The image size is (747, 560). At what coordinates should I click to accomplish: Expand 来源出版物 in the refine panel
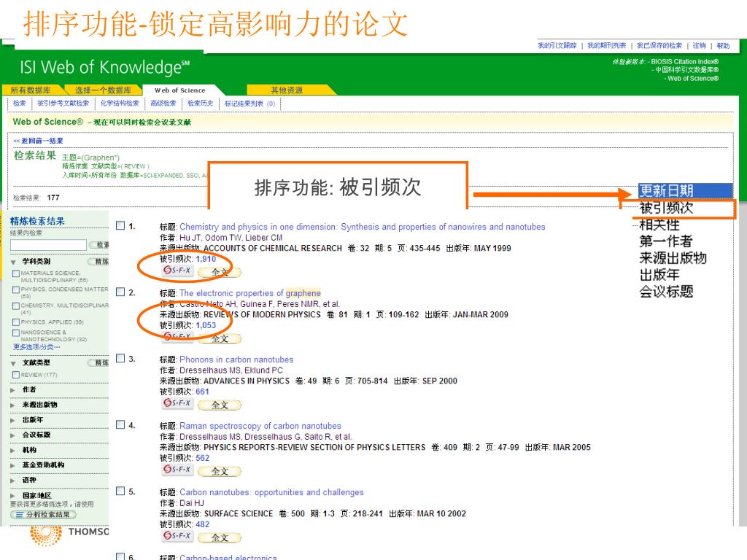coord(13,405)
